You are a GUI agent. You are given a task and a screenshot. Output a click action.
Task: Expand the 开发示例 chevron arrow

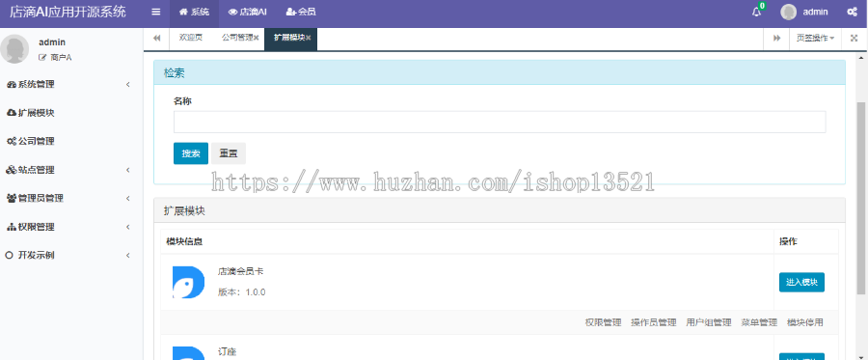pos(128,256)
